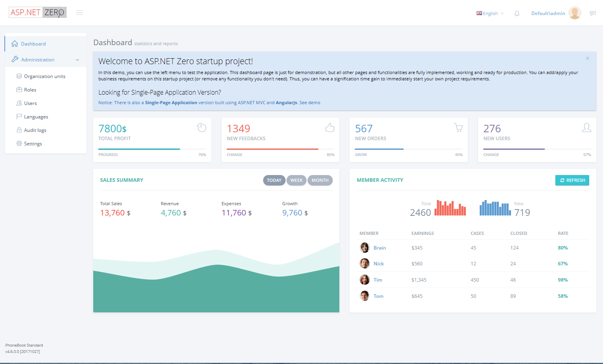Open Users via its sidebar icon
The height and width of the screenshot is (364, 603).
19,103
